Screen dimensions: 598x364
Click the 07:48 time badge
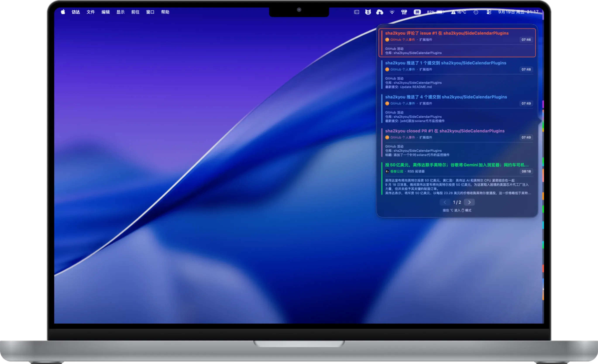[526, 70]
